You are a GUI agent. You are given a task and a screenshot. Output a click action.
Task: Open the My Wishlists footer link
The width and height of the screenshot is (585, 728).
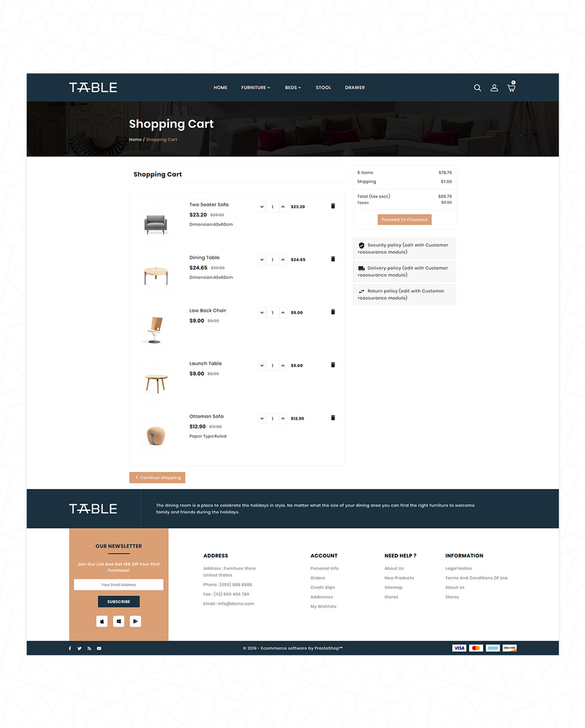[x=323, y=607]
